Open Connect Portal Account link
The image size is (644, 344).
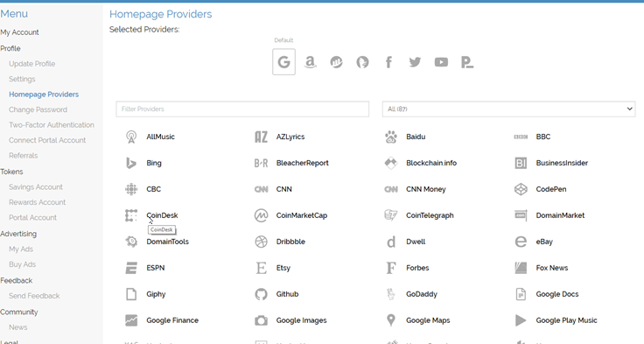(x=47, y=140)
